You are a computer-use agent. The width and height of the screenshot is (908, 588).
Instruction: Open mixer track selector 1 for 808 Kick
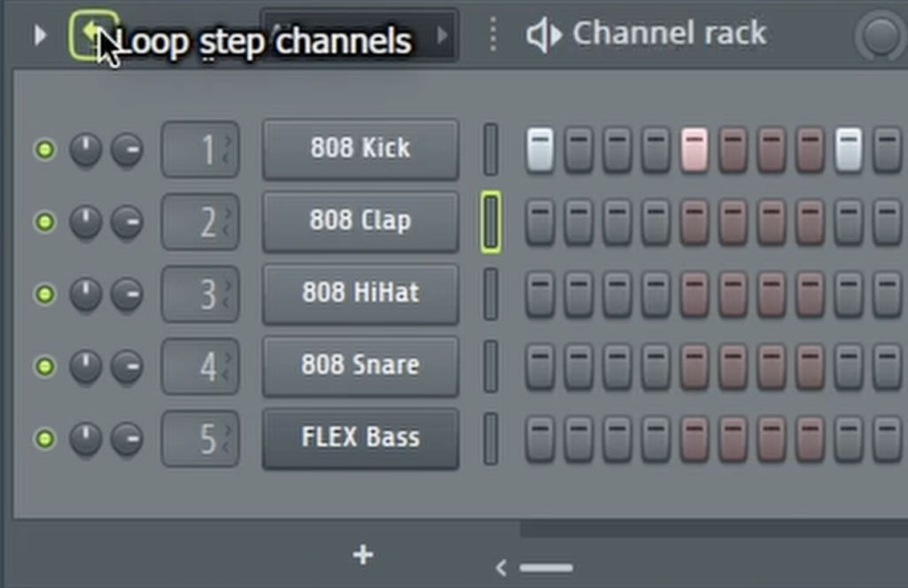pos(200,150)
